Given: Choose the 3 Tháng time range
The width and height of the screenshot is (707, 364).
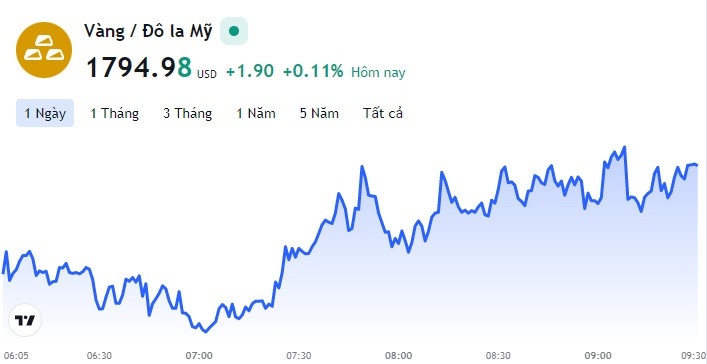Looking at the screenshot, I should [188, 113].
